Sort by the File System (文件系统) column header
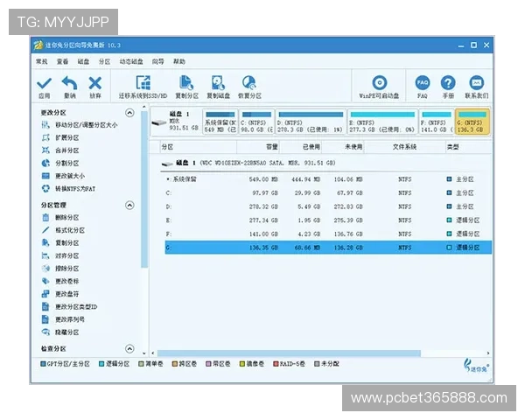525x420 pixels. (x=405, y=147)
